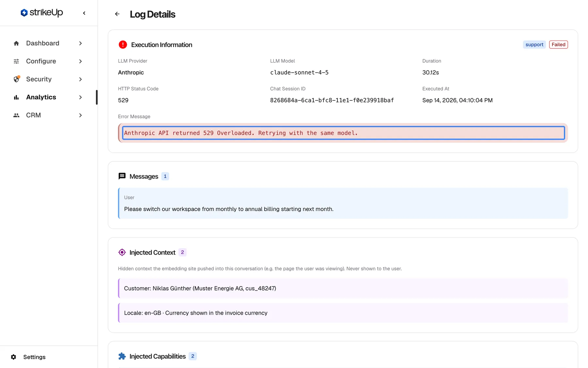
Task: Click the Security shield icon
Action: point(17,79)
